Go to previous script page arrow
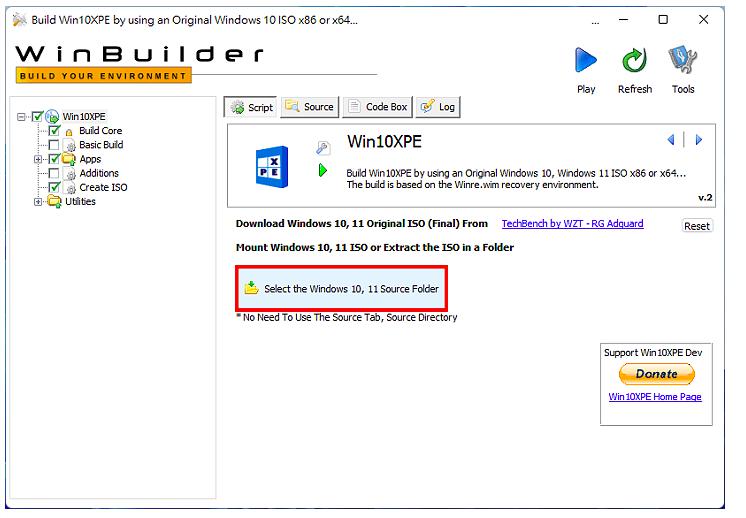Viewport: 746px width, 518px height. (671, 140)
